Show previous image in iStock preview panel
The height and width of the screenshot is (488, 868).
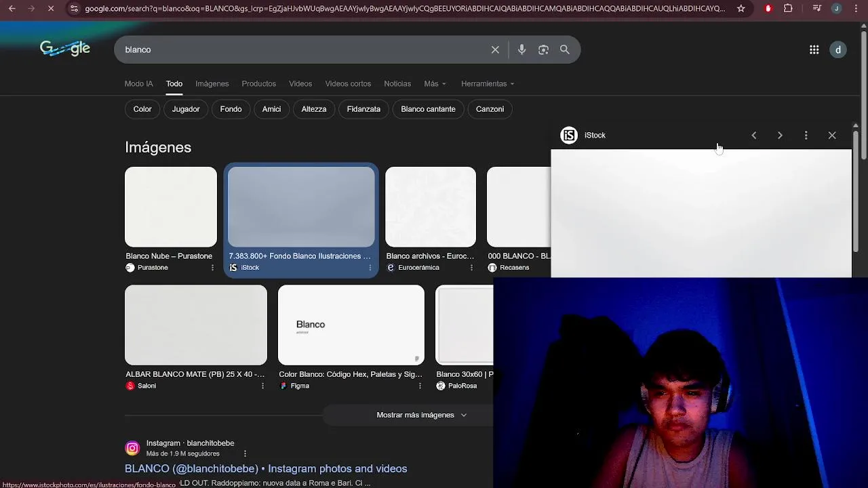753,136
